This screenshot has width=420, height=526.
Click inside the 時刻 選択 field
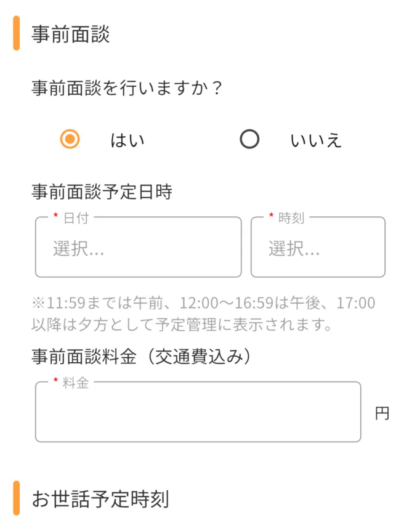click(318, 247)
